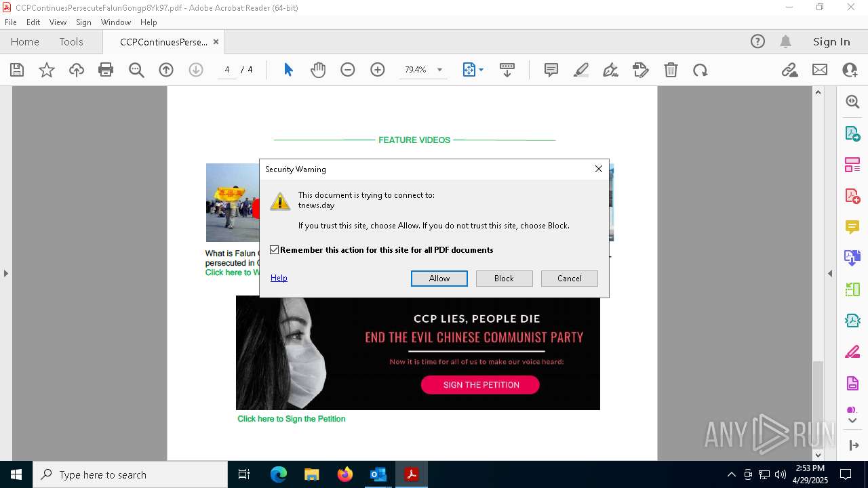
Task: Close the CCPContinuesPerse document tab
Action: 216,41
